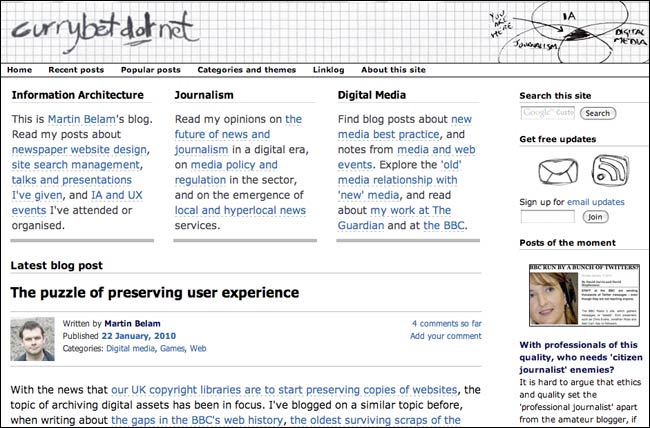Click Information Architecture heading

click(78, 95)
